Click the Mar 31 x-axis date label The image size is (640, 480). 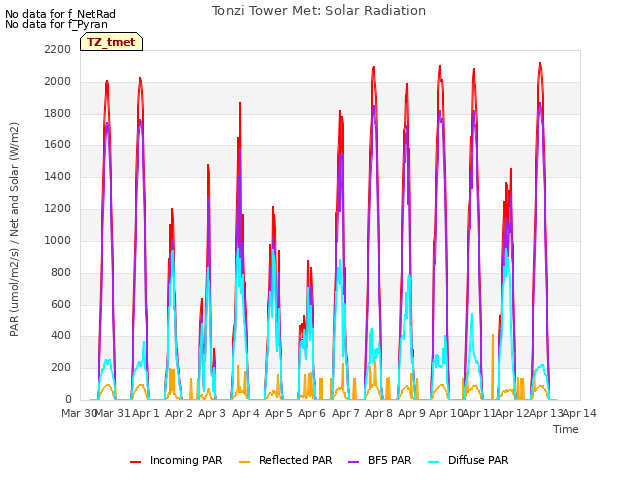tap(112, 413)
